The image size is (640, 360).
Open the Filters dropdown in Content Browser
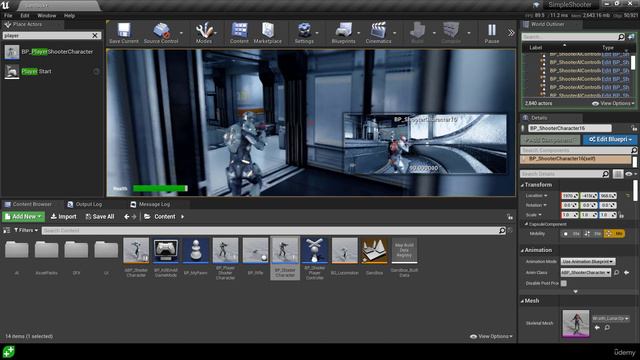(26, 231)
